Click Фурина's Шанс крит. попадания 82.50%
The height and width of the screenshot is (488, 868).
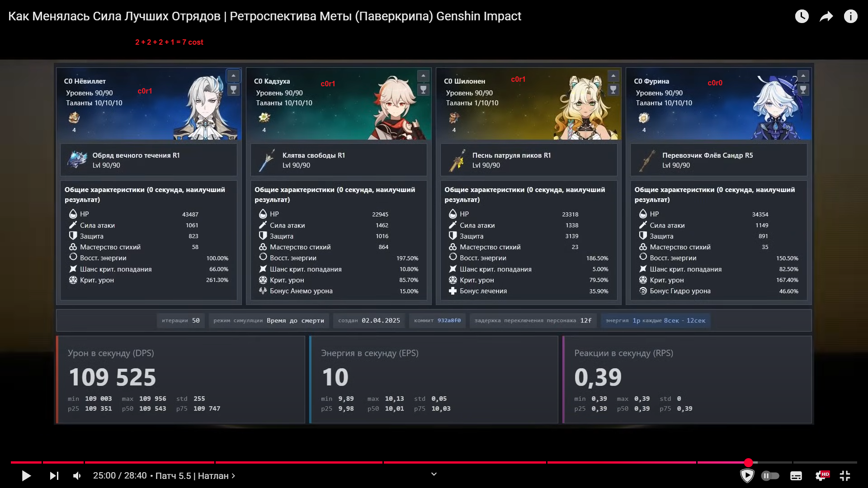coord(789,269)
